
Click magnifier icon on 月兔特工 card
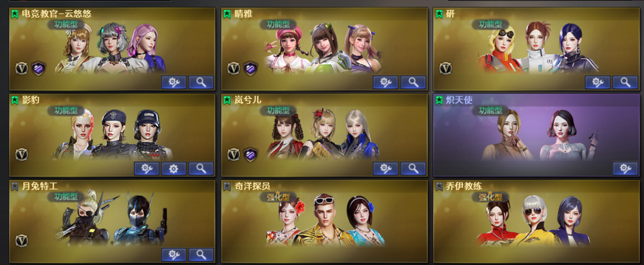click(201, 255)
